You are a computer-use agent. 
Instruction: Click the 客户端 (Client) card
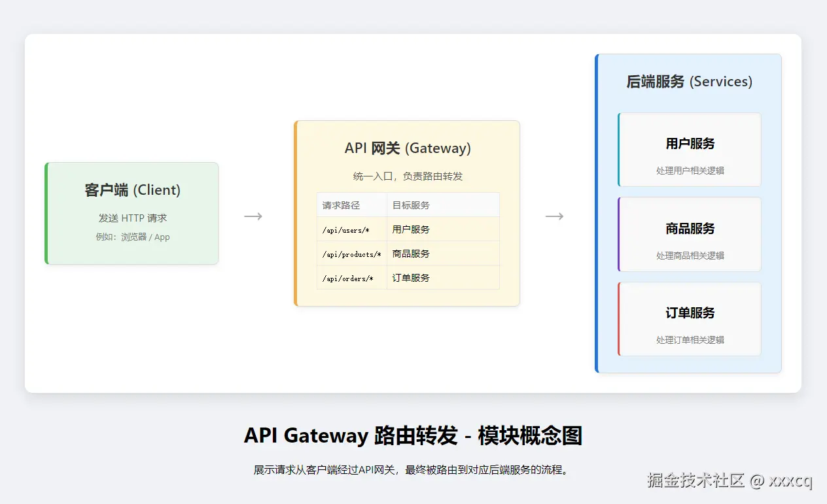(x=131, y=212)
